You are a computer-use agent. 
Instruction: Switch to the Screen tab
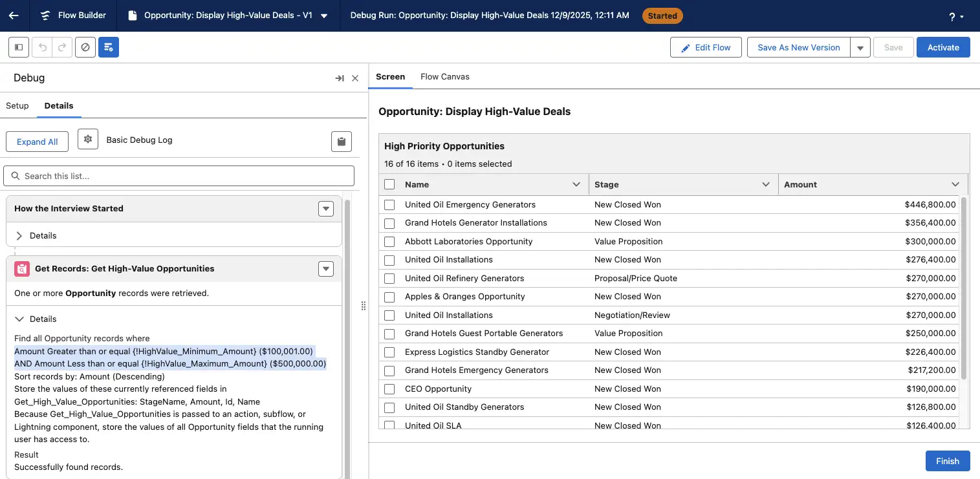tap(391, 76)
